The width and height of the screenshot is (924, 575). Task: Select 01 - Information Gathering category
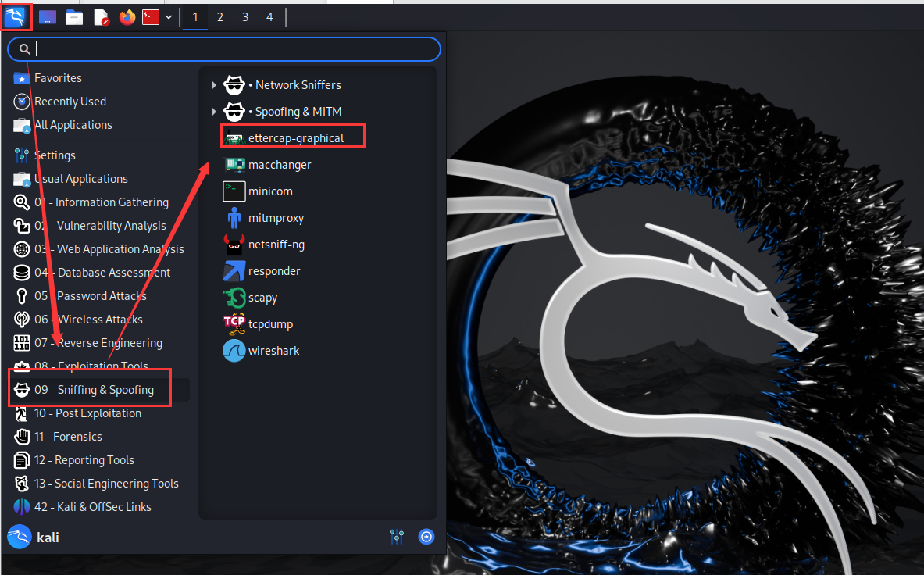pyautogui.click(x=100, y=202)
